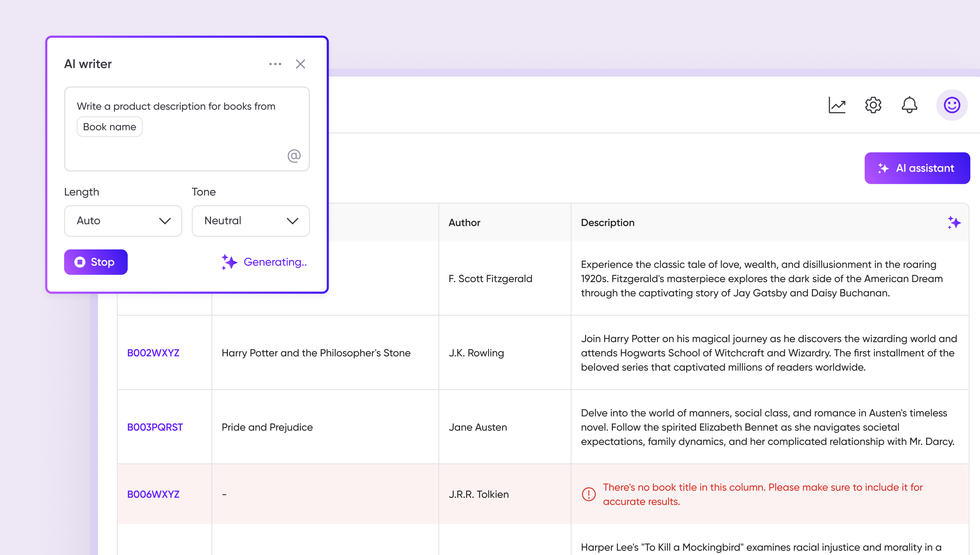Open the smiley profile avatar
Viewport: 980px width, 555px height.
tap(952, 105)
